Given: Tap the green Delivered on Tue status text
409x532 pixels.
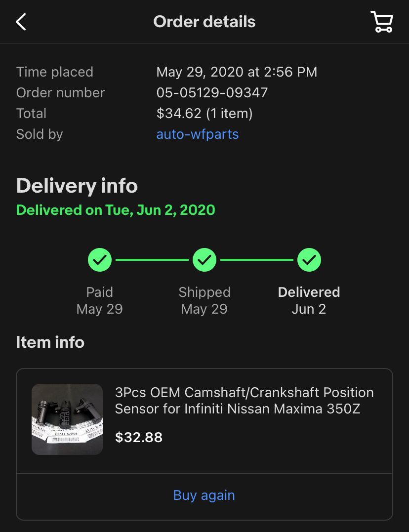Looking at the screenshot, I should pyautogui.click(x=116, y=210).
